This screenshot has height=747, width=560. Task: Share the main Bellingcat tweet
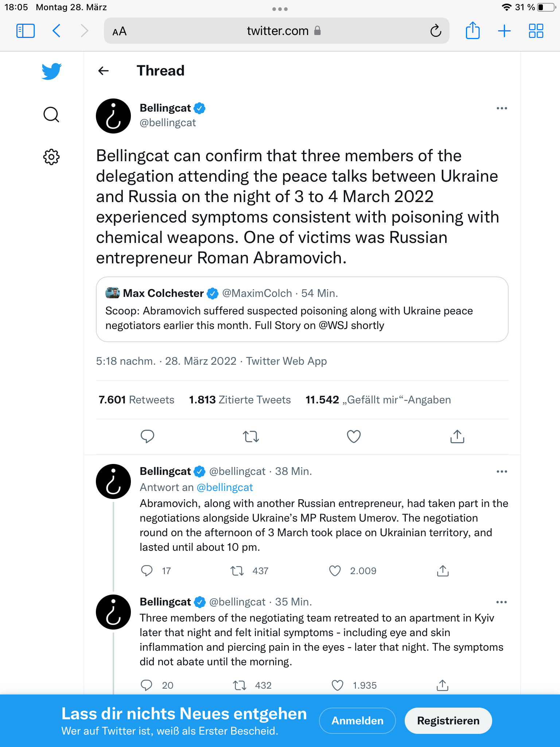click(457, 436)
